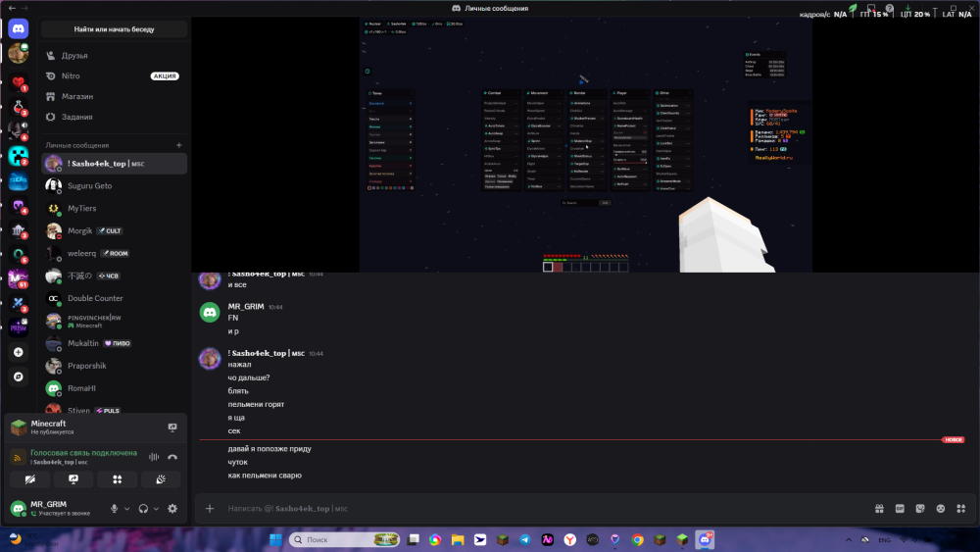Open MyTiers direct message
980x552 pixels.
point(114,208)
